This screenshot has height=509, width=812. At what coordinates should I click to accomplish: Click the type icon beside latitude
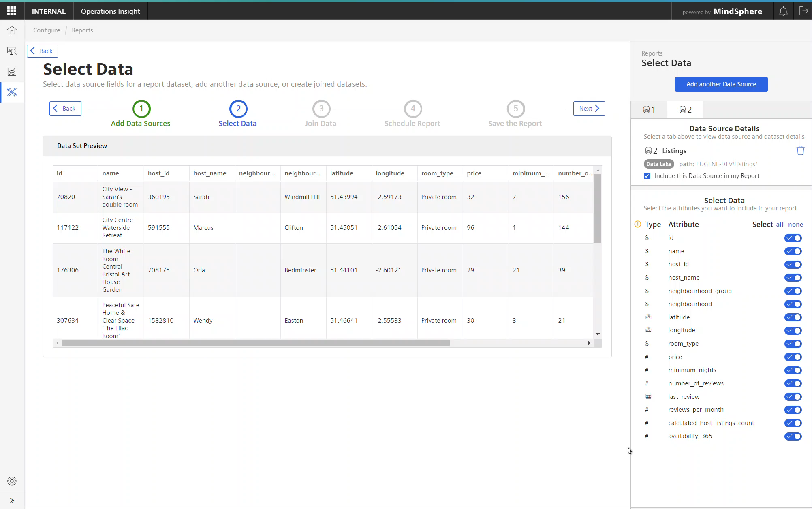coord(648,317)
